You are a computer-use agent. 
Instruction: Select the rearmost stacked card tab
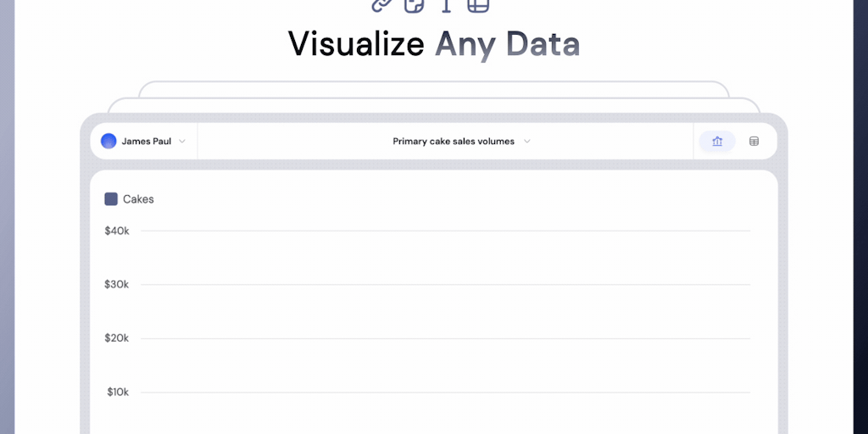coord(434,88)
